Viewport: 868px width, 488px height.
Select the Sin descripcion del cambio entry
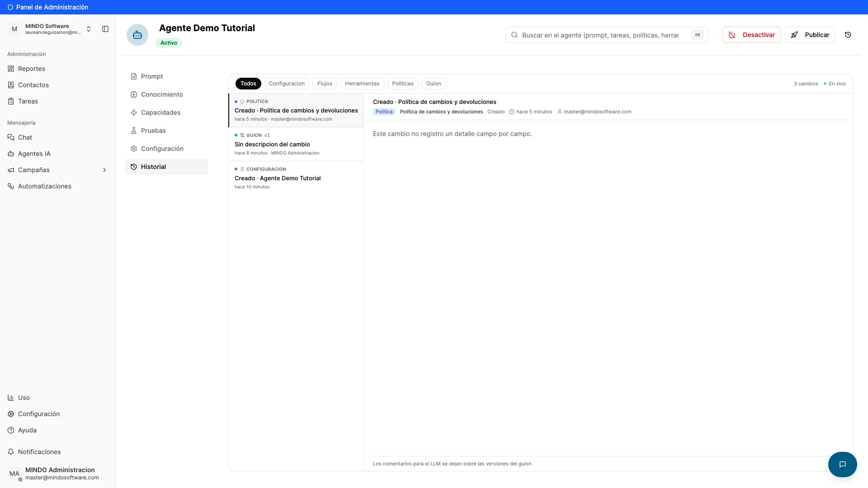point(296,144)
